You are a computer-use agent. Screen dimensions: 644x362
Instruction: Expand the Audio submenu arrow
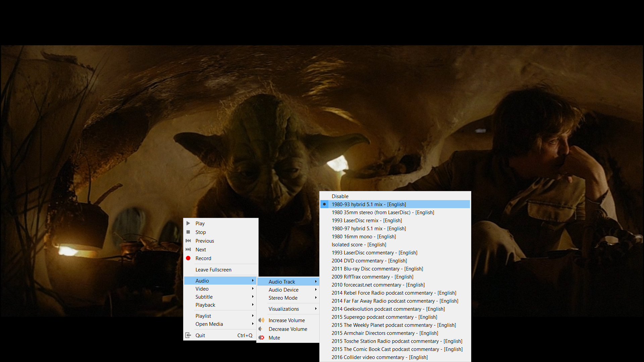[253, 281]
